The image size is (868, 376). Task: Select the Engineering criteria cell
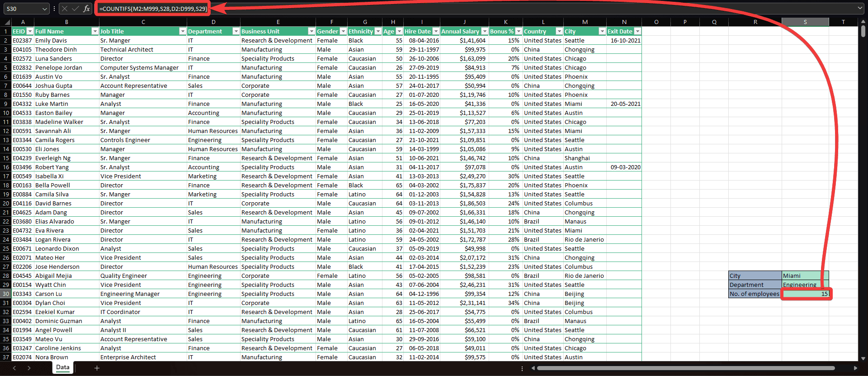click(805, 285)
